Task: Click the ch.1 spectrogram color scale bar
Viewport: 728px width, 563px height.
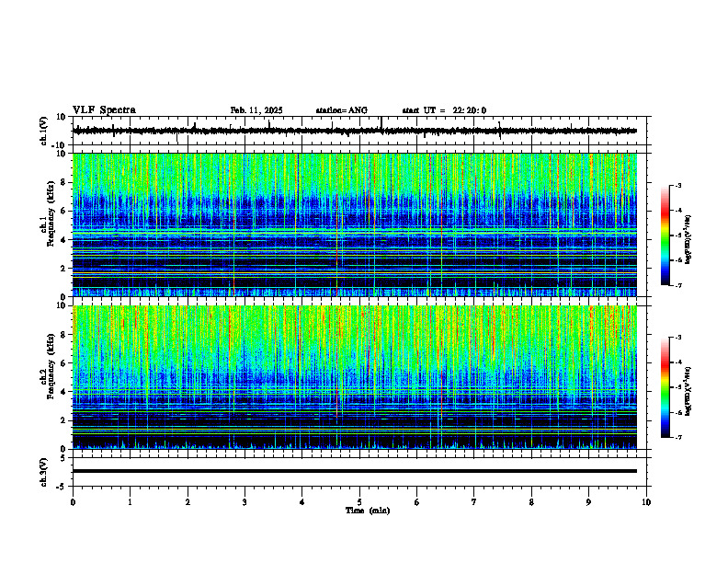Action: click(665, 236)
